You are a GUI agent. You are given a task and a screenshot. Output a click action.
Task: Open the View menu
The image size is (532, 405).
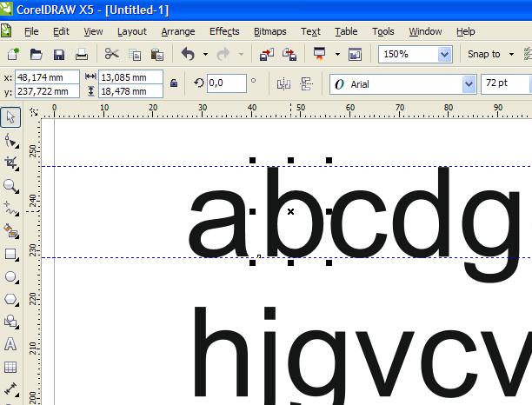coord(93,31)
